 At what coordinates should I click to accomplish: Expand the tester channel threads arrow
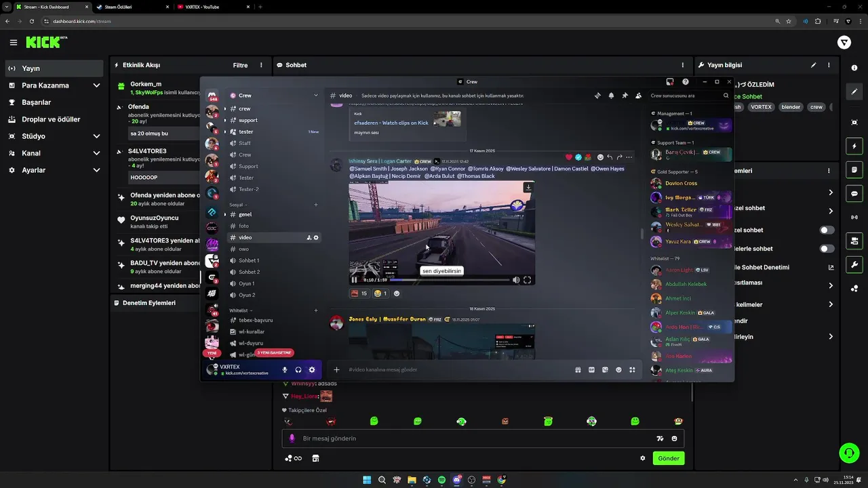click(x=225, y=131)
